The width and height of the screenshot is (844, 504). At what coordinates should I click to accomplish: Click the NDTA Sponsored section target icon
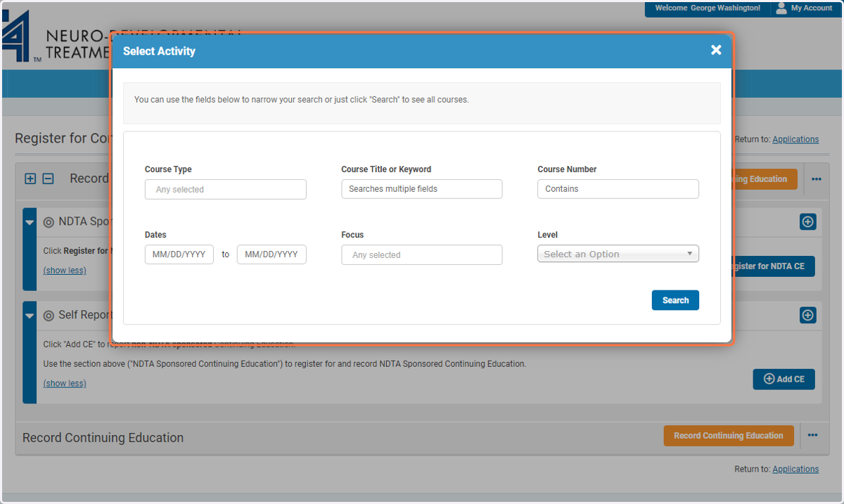(x=49, y=222)
